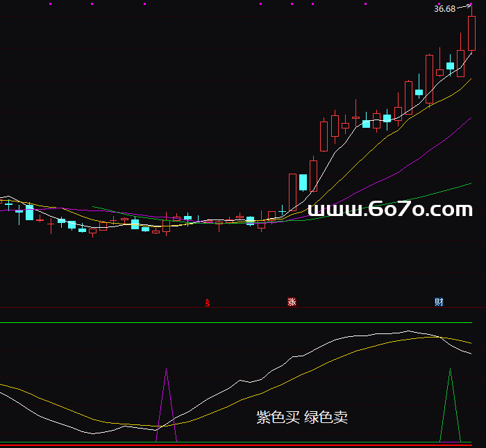The width and height of the screenshot is (486, 448).
Task: Select the tallest red candlestick at 36.68
Action: pos(472,33)
